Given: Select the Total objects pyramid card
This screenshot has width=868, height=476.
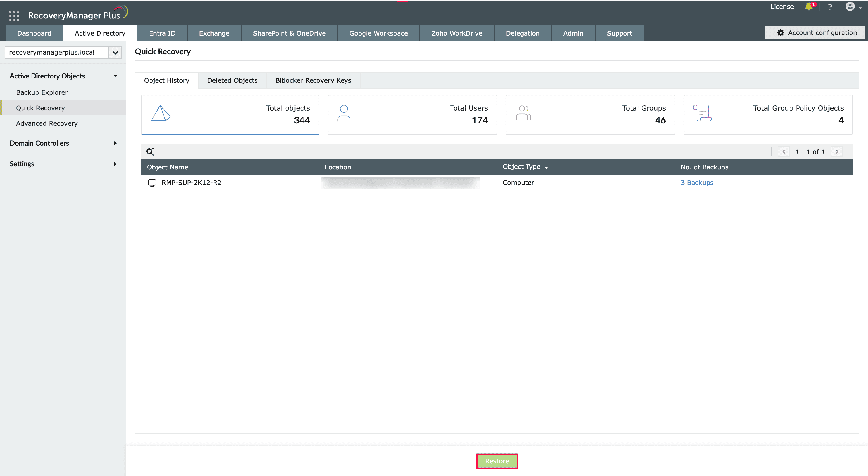Looking at the screenshot, I should 230,114.
